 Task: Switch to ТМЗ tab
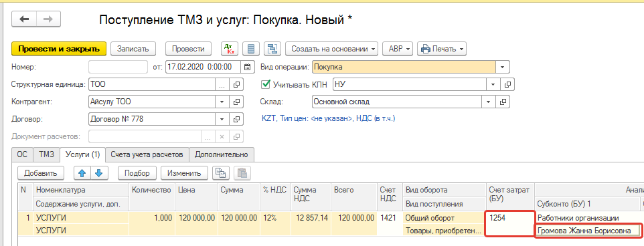click(46, 154)
